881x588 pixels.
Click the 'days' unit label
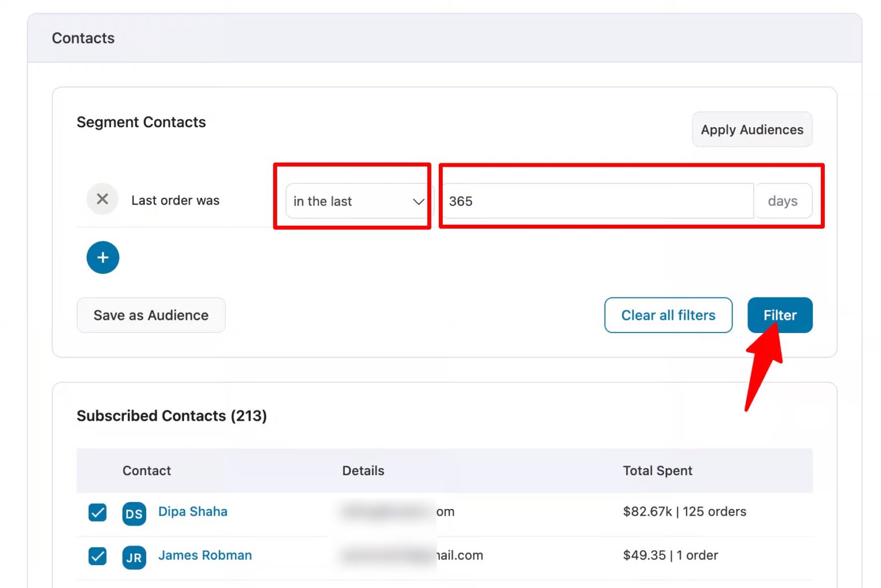[x=783, y=201]
